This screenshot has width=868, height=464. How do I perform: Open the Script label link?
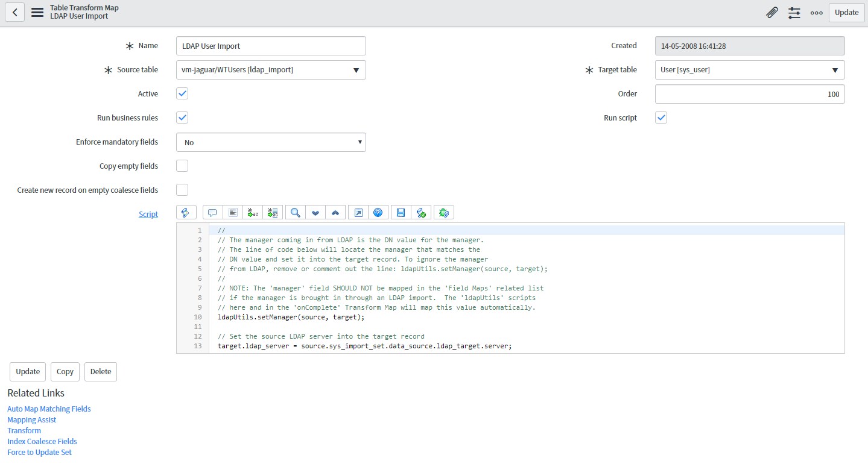click(x=148, y=214)
